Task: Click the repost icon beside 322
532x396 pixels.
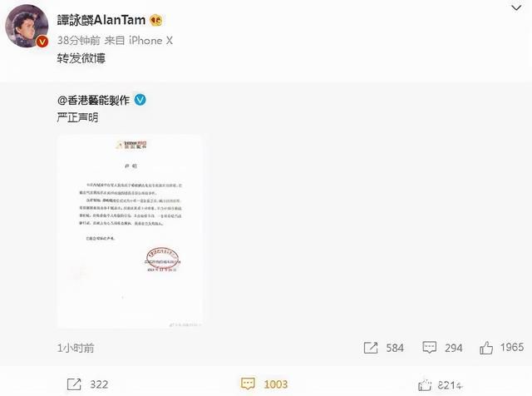Action: (74, 384)
